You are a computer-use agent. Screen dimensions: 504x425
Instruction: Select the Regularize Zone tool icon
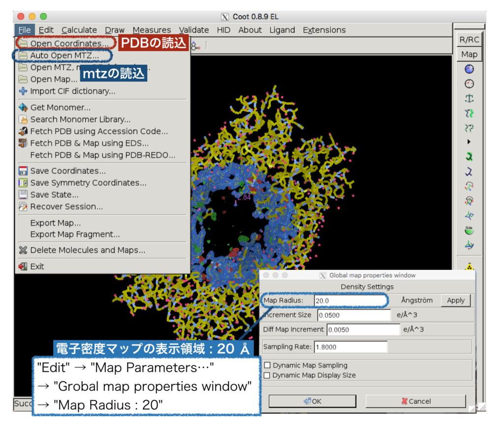click(469, 84)
